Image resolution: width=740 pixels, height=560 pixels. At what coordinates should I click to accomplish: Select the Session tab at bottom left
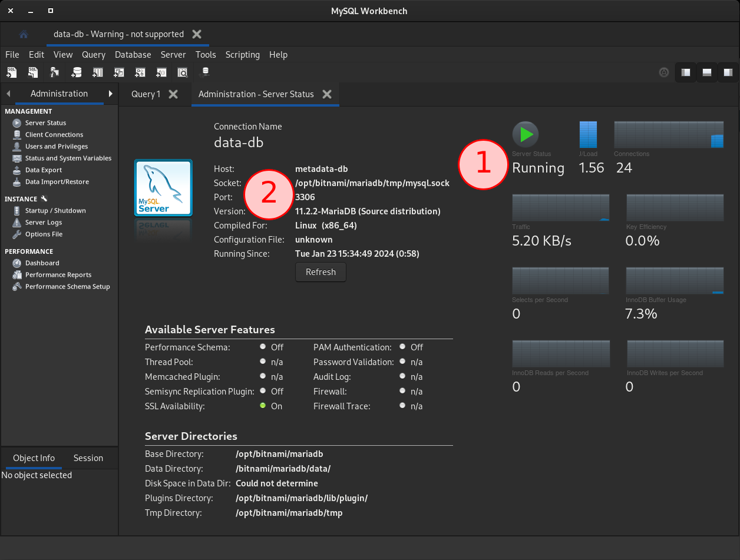coord(88,458)
